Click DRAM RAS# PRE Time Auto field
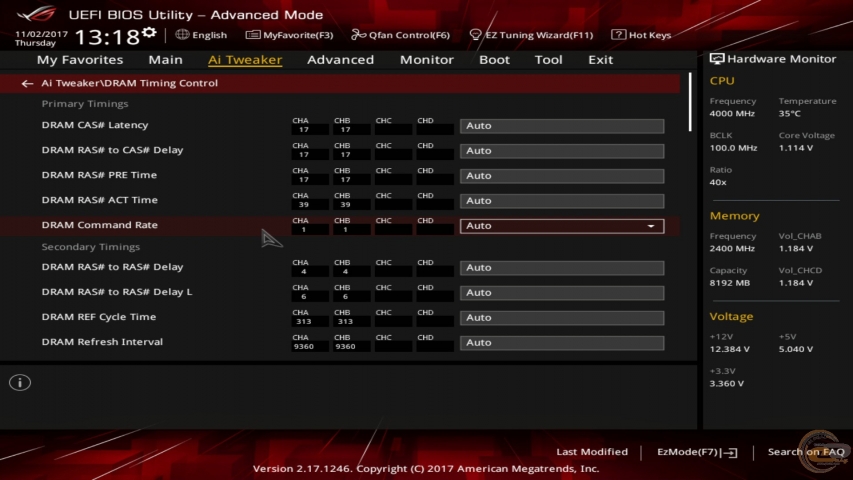 pos(562,176)
